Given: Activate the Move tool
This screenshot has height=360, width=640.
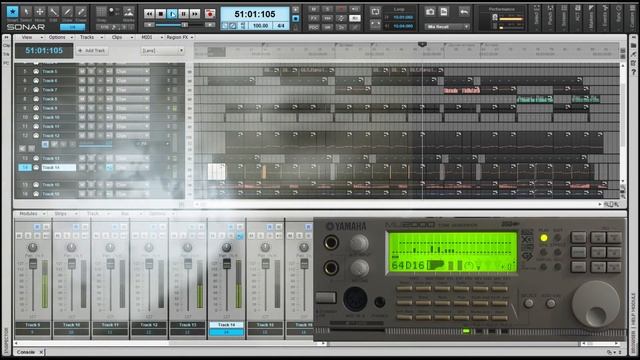Looking at the screenshot, I should 40,11.
